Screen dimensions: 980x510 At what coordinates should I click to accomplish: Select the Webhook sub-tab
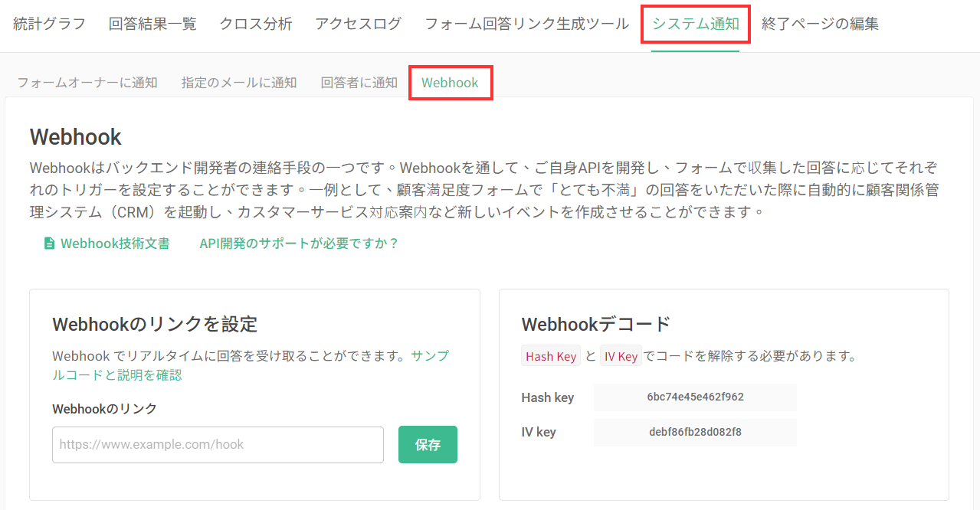(x=450, y=83)
